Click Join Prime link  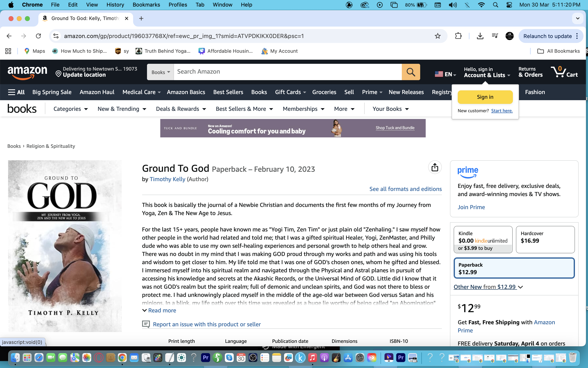471,207
